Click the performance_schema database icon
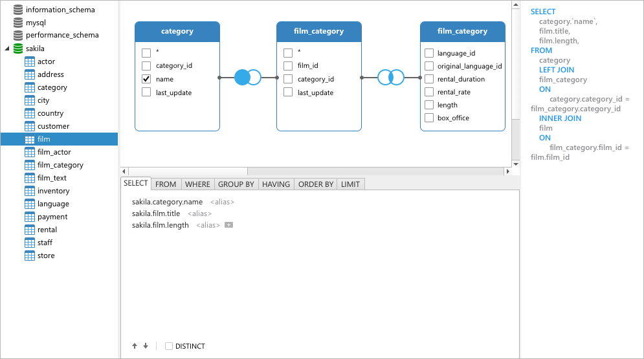This screenshot has width=644, height=359. 18,36
